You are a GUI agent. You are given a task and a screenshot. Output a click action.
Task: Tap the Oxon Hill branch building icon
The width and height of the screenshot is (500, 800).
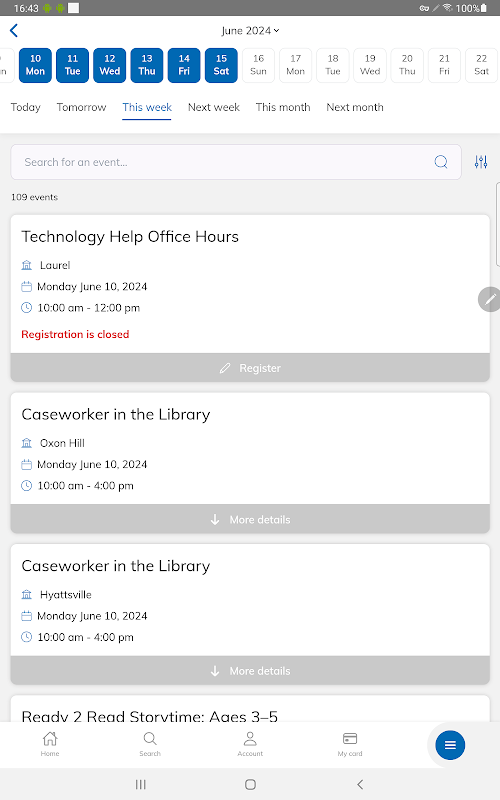coord(27,443)
